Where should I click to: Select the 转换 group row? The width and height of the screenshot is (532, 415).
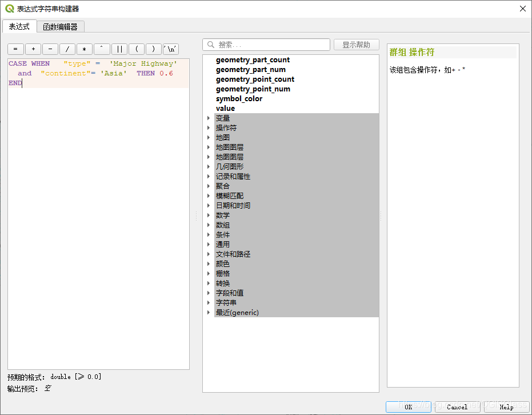tap(297, 284)
